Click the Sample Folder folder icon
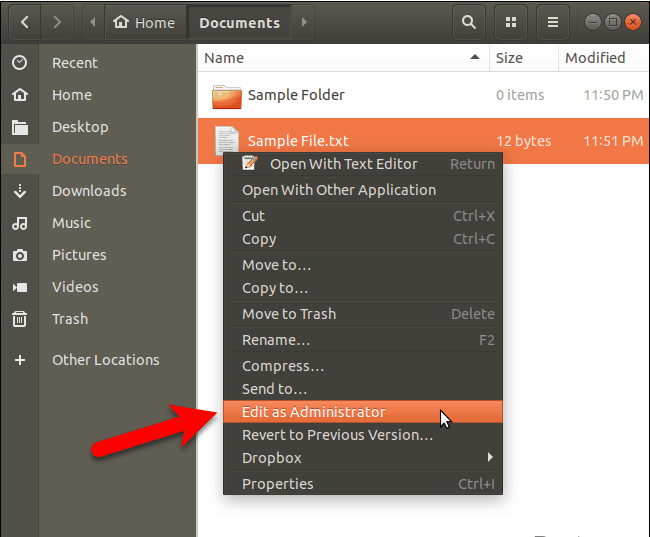 coord(227,96)
